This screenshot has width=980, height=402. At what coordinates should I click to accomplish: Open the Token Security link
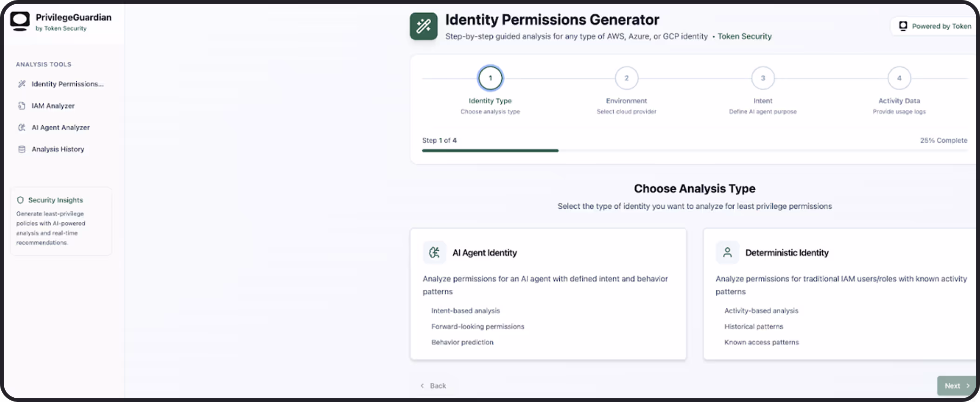pyautogui.click(x=745, y=36)
